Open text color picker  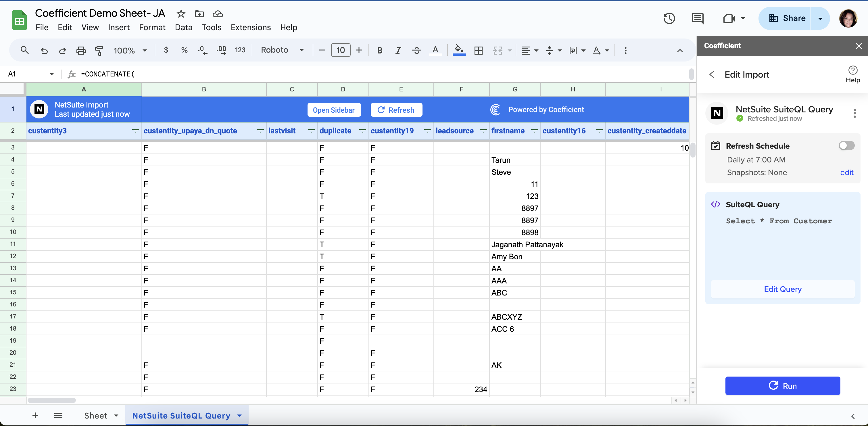435,50
